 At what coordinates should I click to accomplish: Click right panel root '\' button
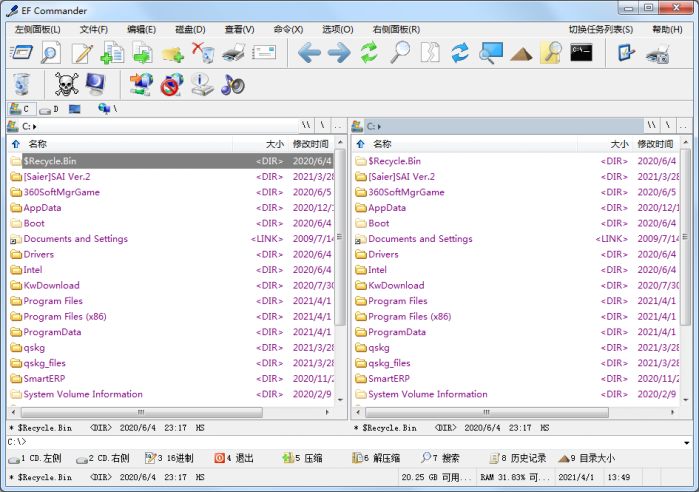click(x=667, y=126)
